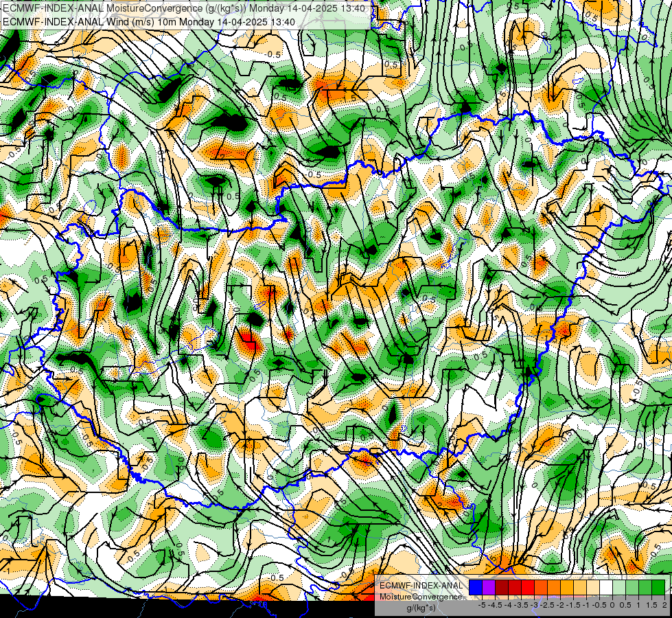Click the Wind (m/s) 10m title line
Viewport: 672px width, 618px height.
(149, 22)
